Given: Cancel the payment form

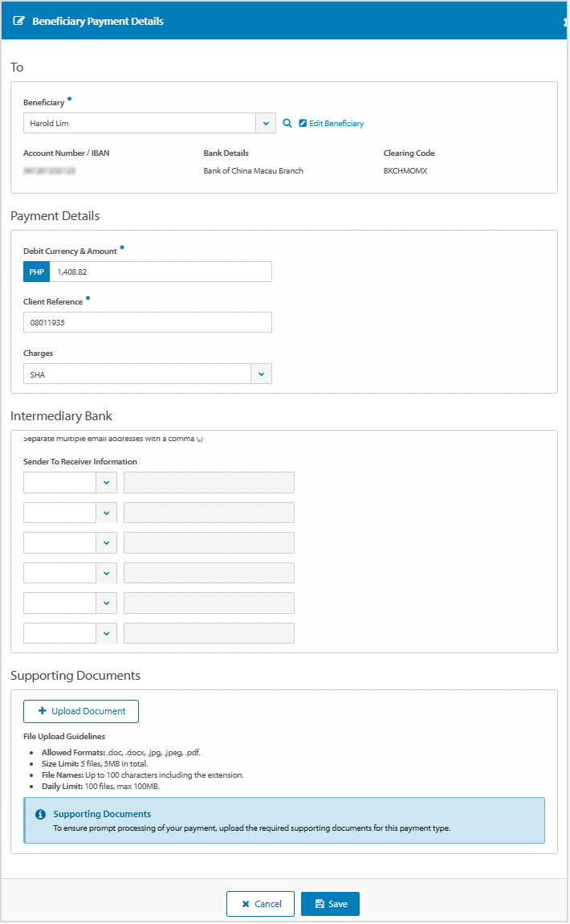Looking at the screenshot, I should [x=260, y=903].
